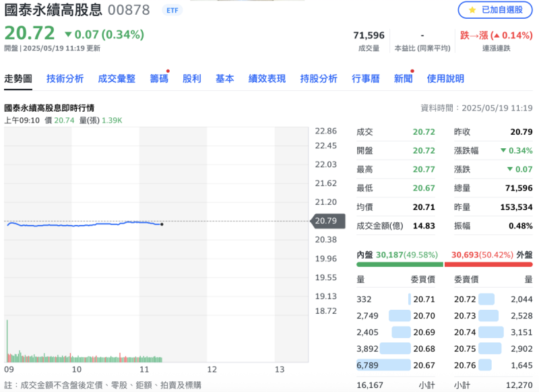Click the 成交金額(億) value 14.83
Viewport: 539px width, 392px height.
tap(424, 226)
